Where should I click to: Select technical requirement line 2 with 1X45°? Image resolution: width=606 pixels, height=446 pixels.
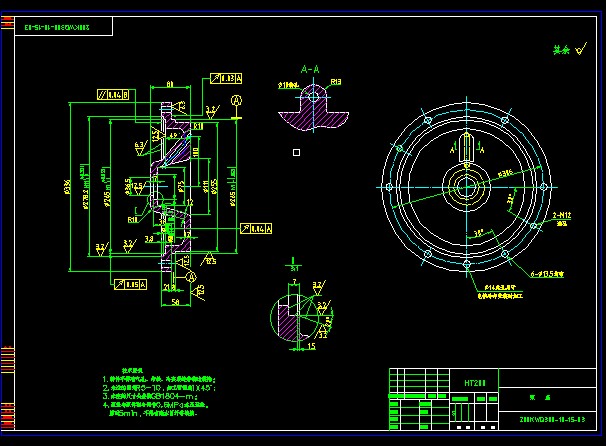tap(159, 388)
